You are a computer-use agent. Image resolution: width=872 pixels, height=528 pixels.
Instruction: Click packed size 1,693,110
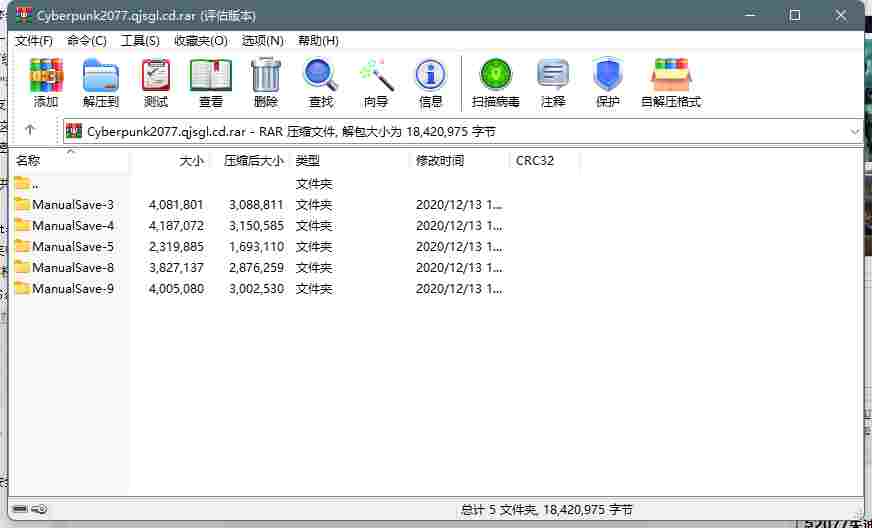point(256,246)
